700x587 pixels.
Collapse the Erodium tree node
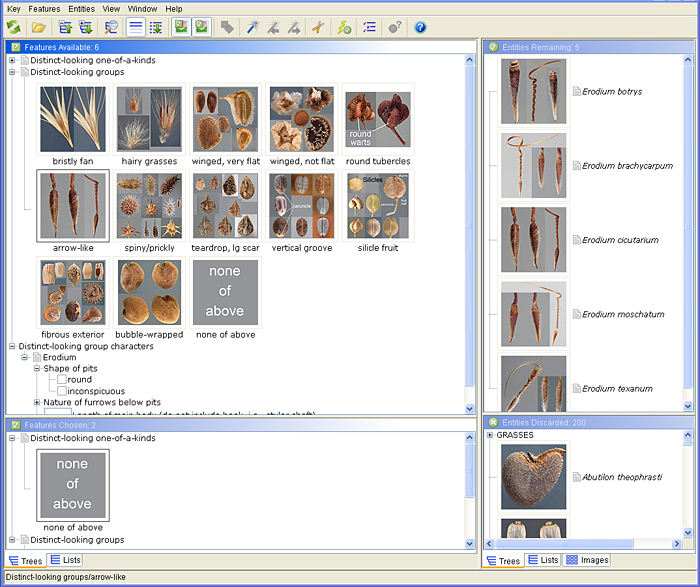click(25, 357)
